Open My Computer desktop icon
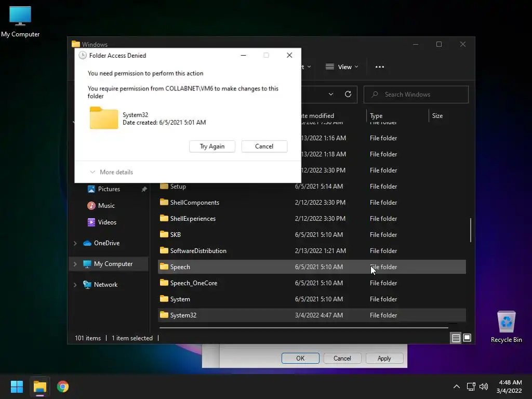This screenshot has height=399, width=532. tap(20, 21)
